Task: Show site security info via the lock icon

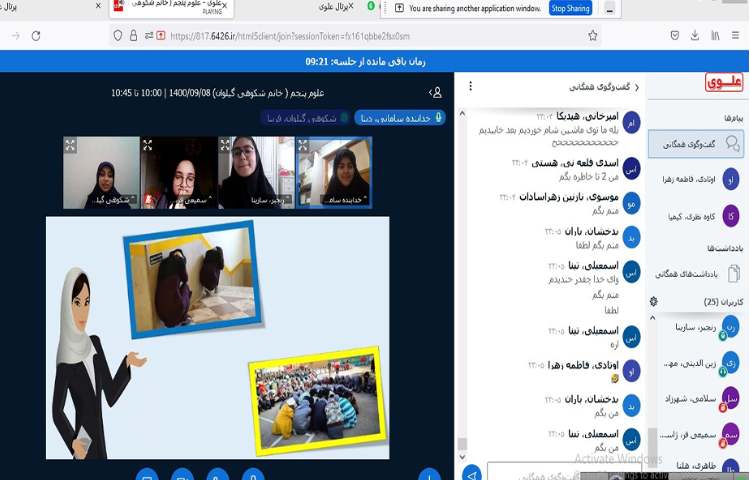Action: [133, 36]
